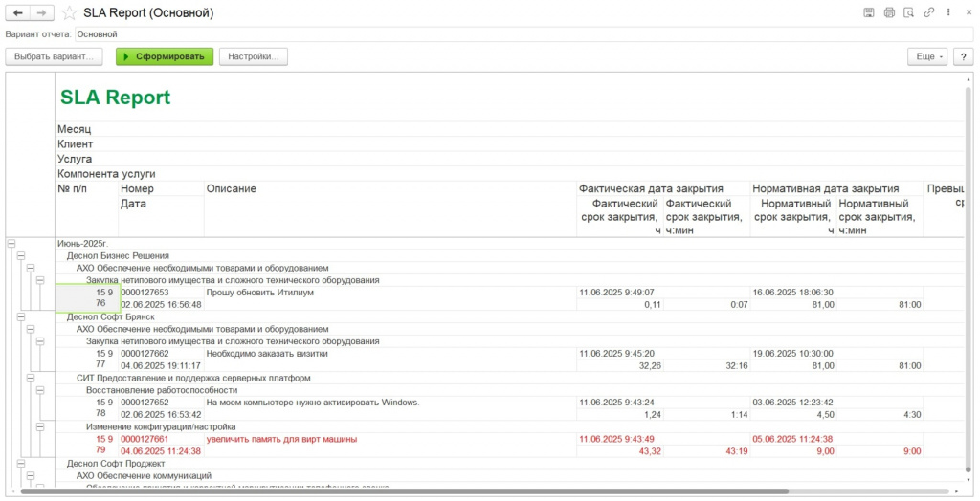
Task: Go back with the left arrow button
Action: tap(17, 12)
